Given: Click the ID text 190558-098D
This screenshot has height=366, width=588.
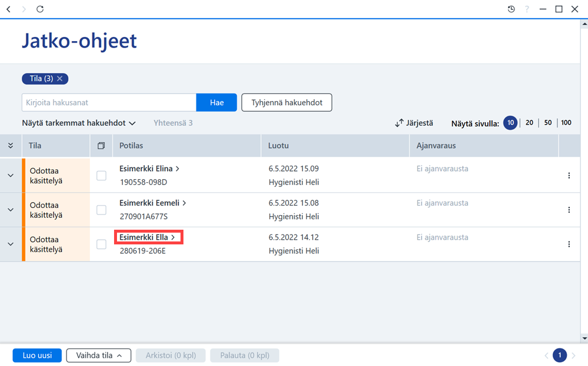Looking at the screenshot, I should point(143,183).
